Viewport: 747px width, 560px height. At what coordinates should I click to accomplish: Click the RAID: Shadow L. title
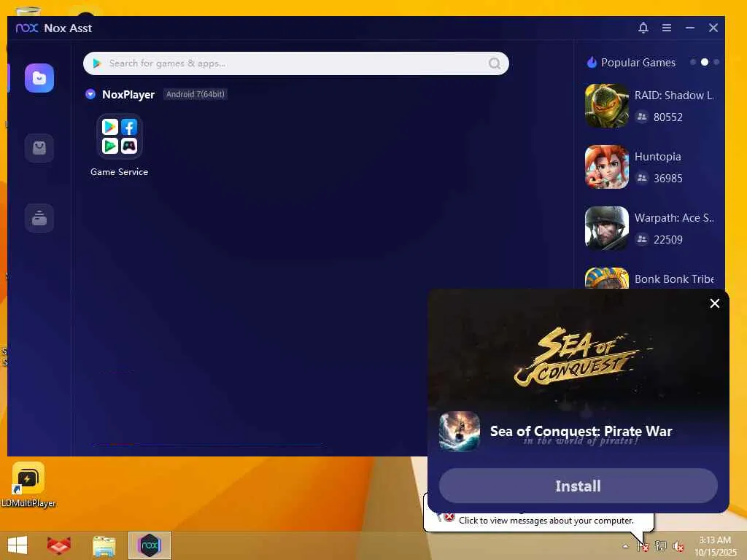pos(673,96)
